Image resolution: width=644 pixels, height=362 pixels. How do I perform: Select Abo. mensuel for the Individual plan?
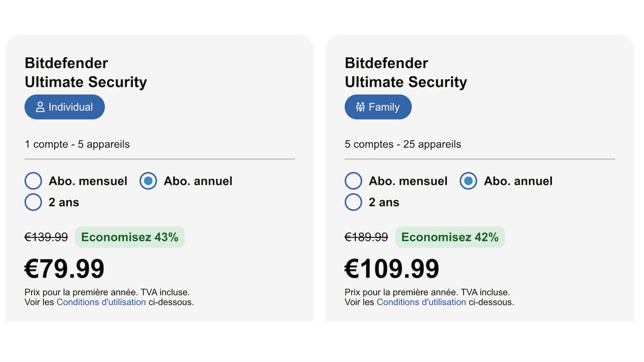pos(33,181)
